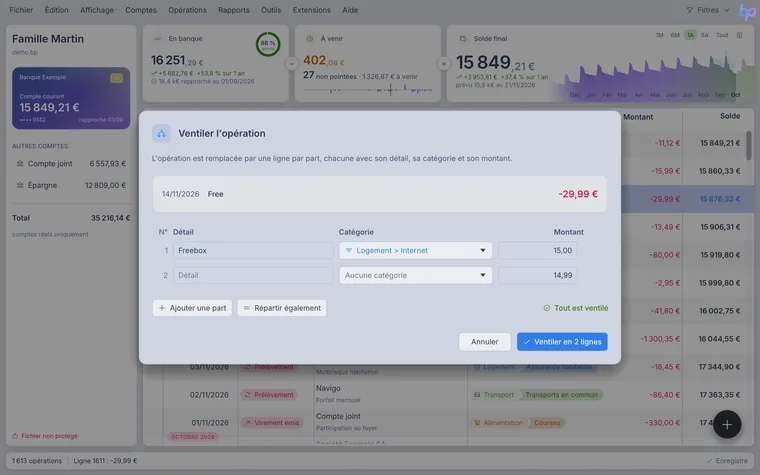Viewport: 760px width, 475px height.
Task: Click the bus icon in Transport category
Action: pyautogui.click(x=477, y=395)
